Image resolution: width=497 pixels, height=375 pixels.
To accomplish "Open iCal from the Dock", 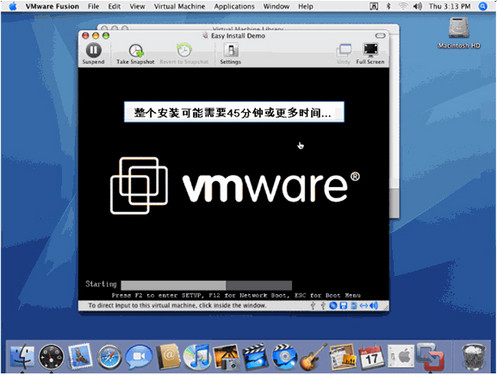I will (x=371, y=357).
